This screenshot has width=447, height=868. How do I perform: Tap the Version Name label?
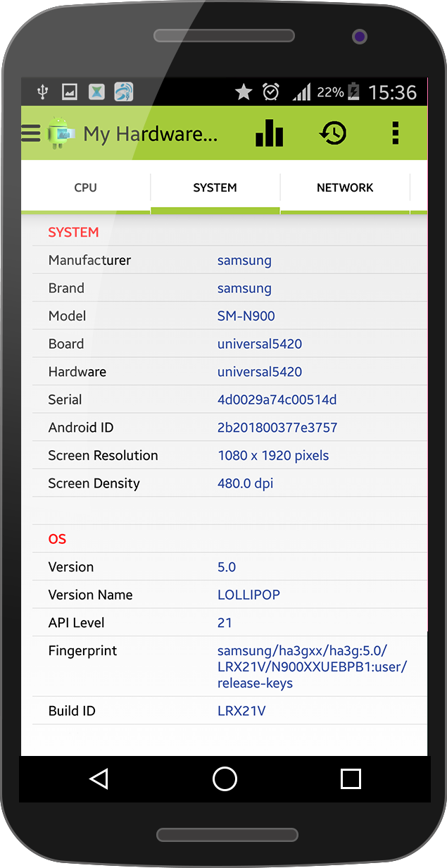90,595
